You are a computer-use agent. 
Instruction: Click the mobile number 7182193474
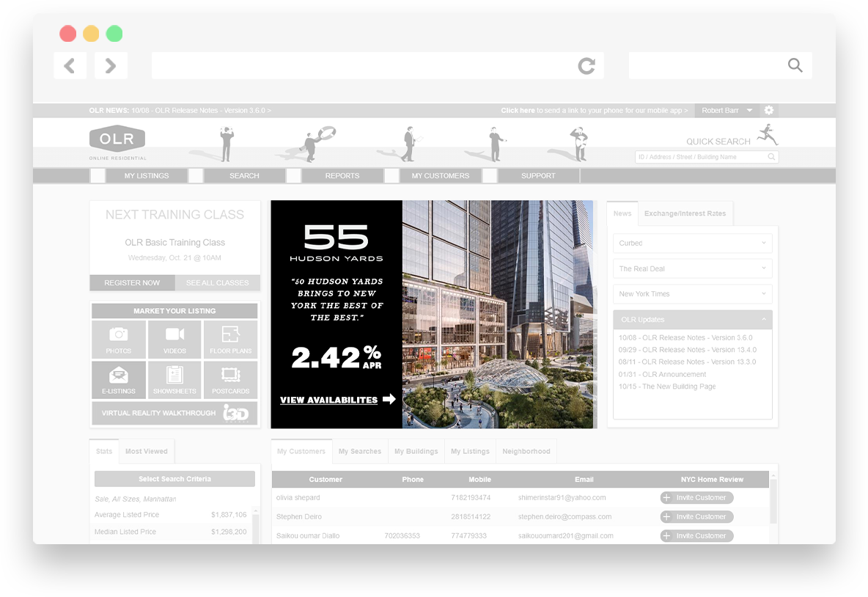click(471, 498)
